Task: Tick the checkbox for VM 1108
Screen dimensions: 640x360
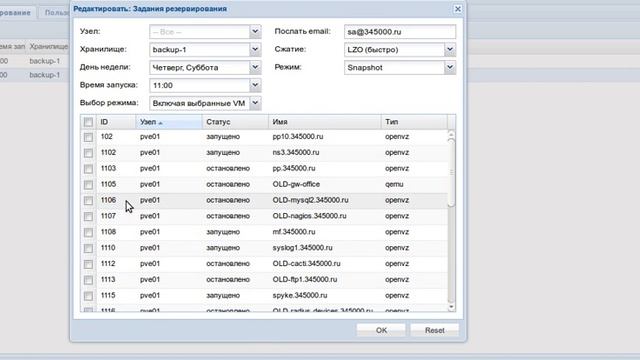Action: tap(88, 233)
